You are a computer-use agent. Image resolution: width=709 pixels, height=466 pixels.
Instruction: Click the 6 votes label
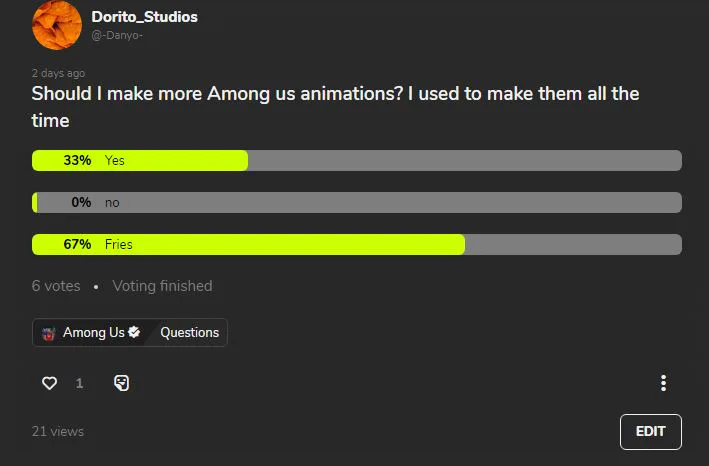point(56,286)
